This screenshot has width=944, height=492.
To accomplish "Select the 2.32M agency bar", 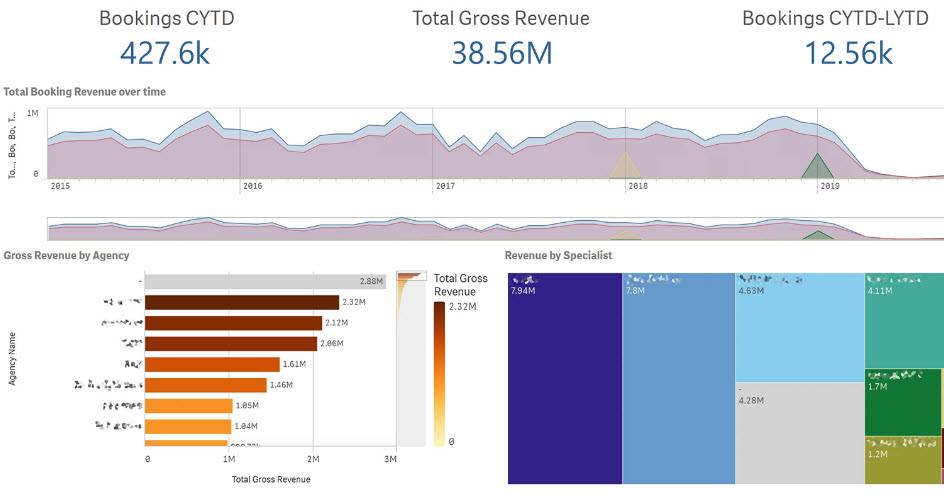I will (x=242, y=302).
